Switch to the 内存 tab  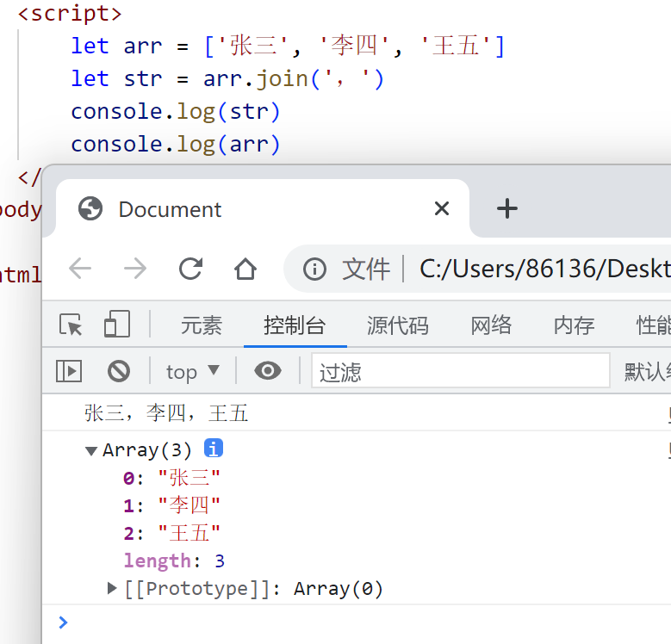(575, 325)
